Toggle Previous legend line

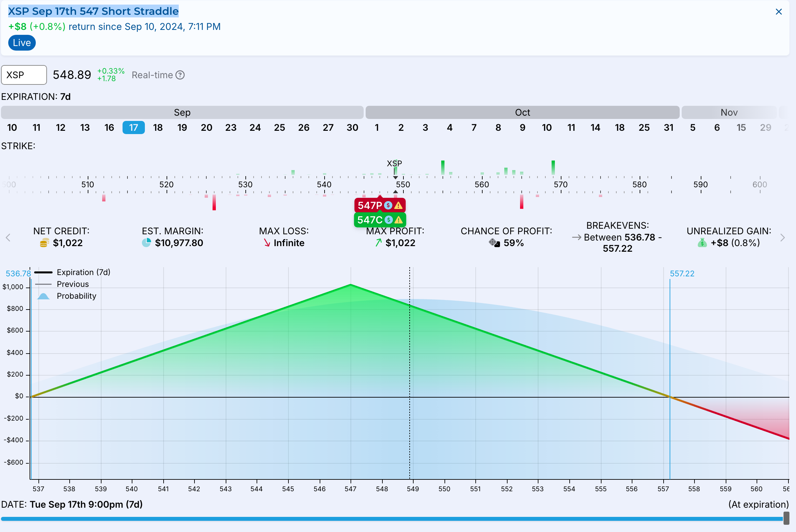[x=62, y=284]
